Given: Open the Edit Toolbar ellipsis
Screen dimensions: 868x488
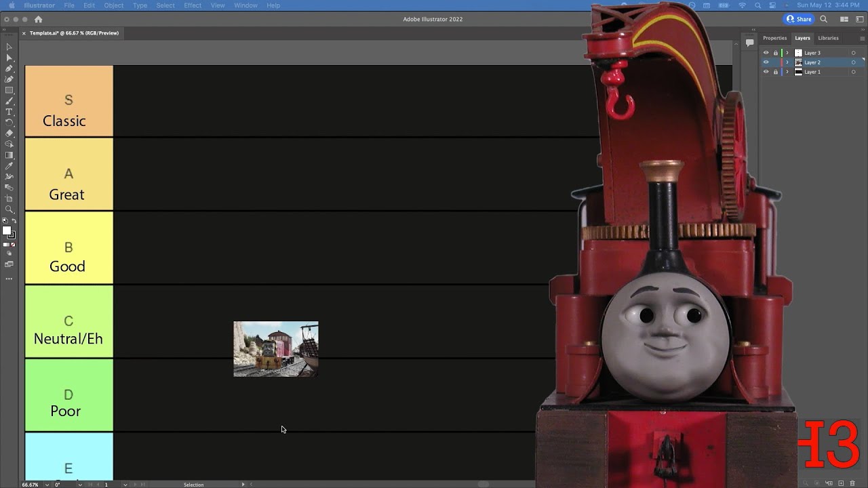Looking at the screenshot, I should [x=9, y=279].
